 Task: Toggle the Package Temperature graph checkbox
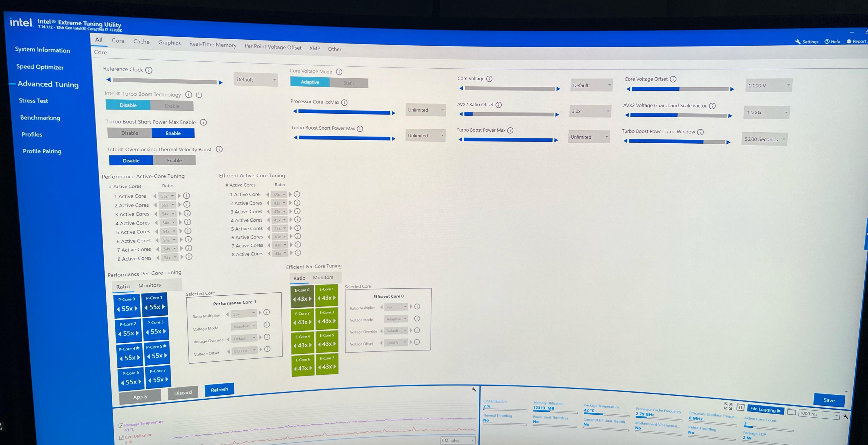coord(121,425)
